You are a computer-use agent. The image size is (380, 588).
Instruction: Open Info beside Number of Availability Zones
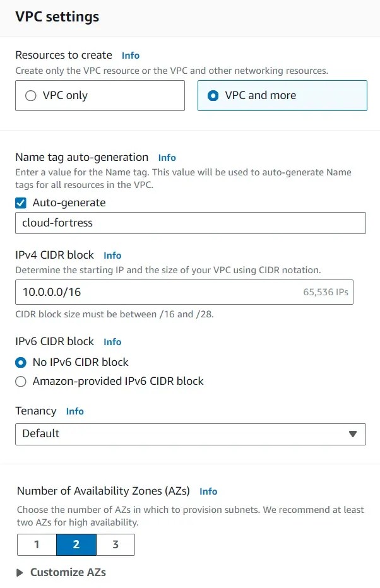pos(208,491)
